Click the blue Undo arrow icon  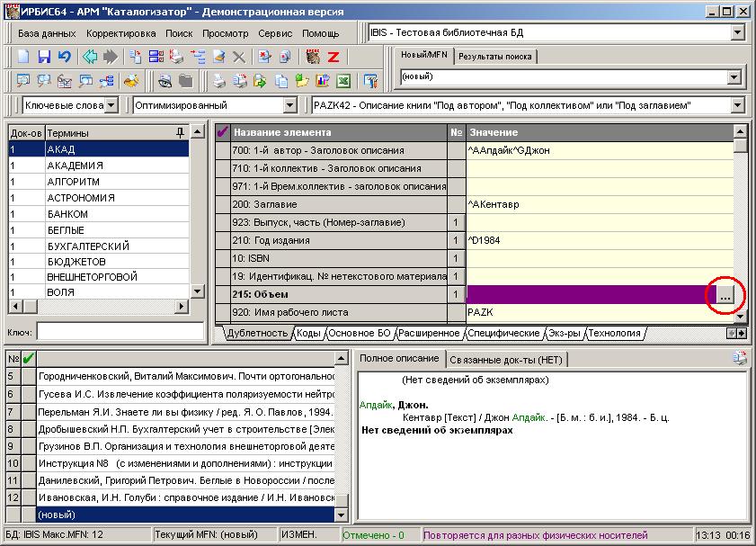64,57
